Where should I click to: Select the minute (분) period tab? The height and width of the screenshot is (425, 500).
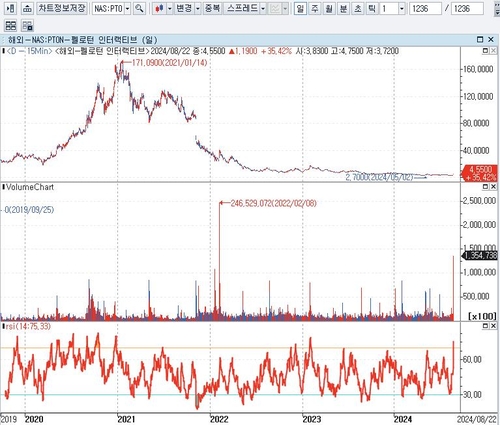[x=343, y=8]
